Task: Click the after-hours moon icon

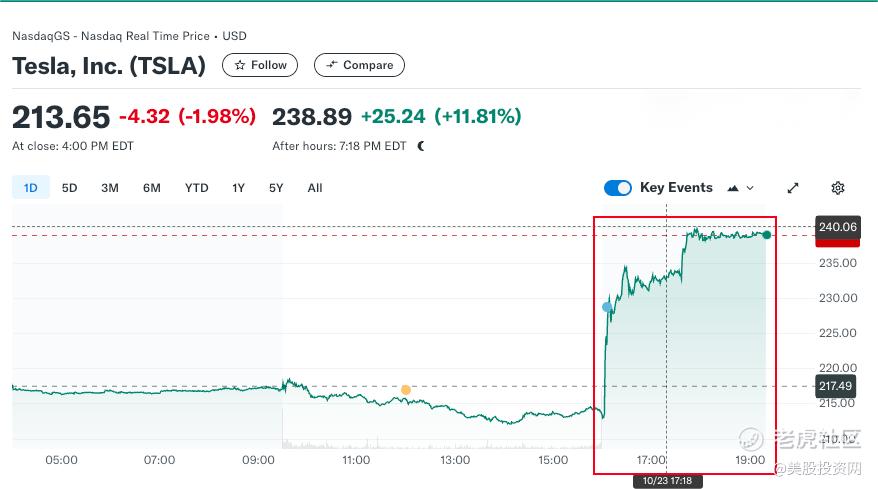Action: click(x=421, y=146)
